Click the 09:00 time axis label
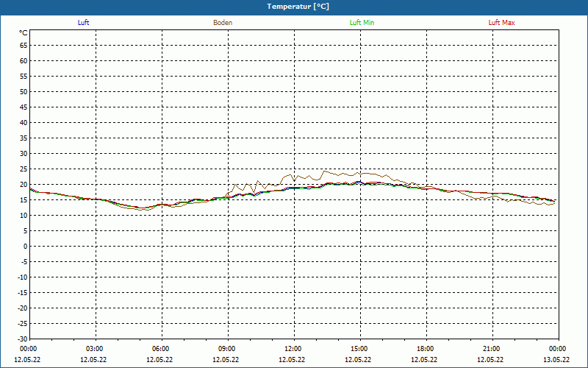Image resolution: width=588 pixels, height=368 pixels. coord(228,349)
